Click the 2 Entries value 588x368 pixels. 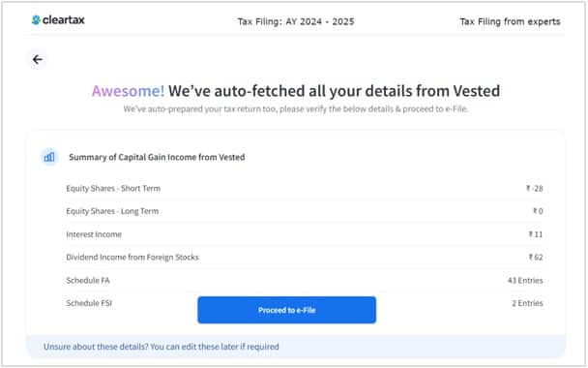(x=527, y=303)
